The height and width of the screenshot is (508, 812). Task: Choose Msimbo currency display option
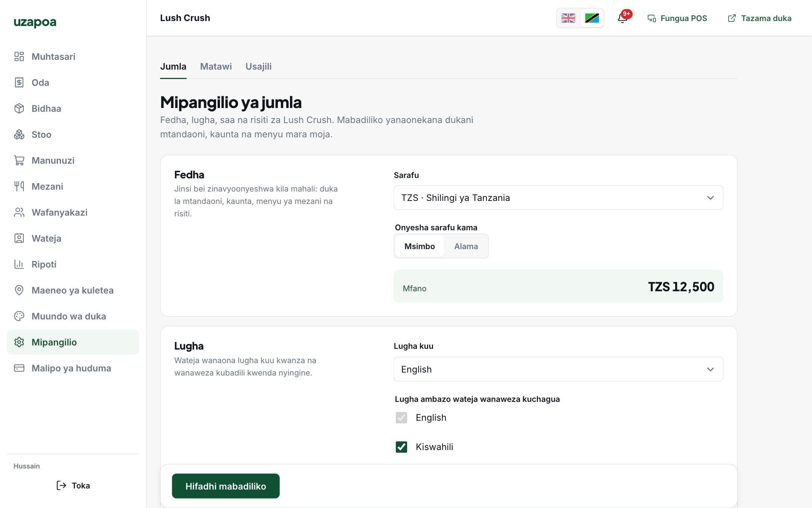click(x=420, y=246)
